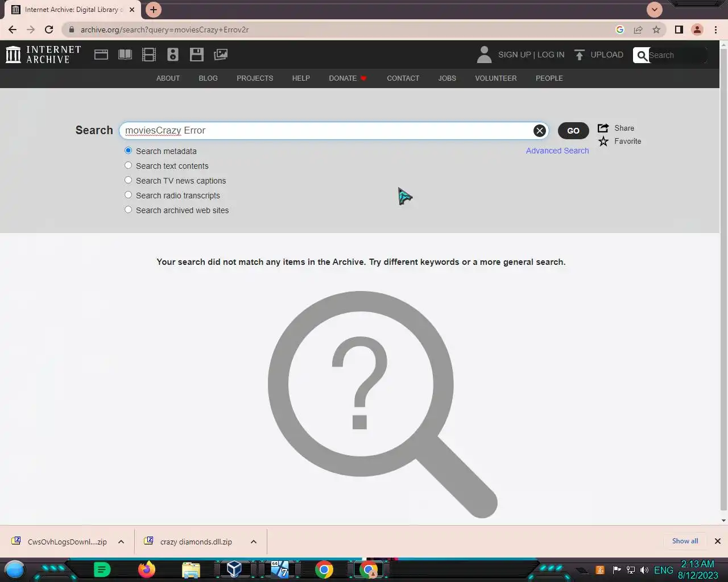Open the Software floppy disk icon
728x582 pixels.
click(197, 55)
